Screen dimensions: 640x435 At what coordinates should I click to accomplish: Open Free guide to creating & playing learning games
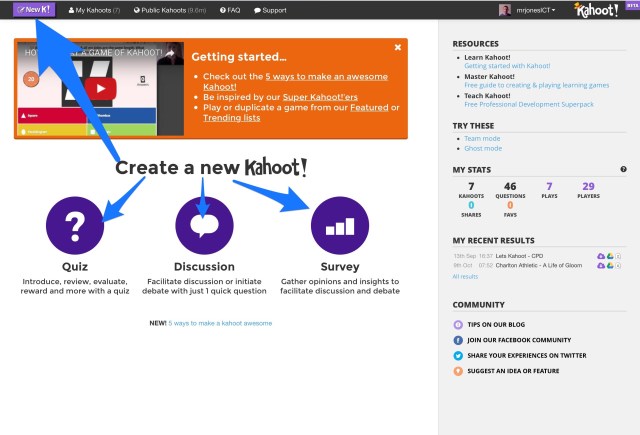coord(536,85)
